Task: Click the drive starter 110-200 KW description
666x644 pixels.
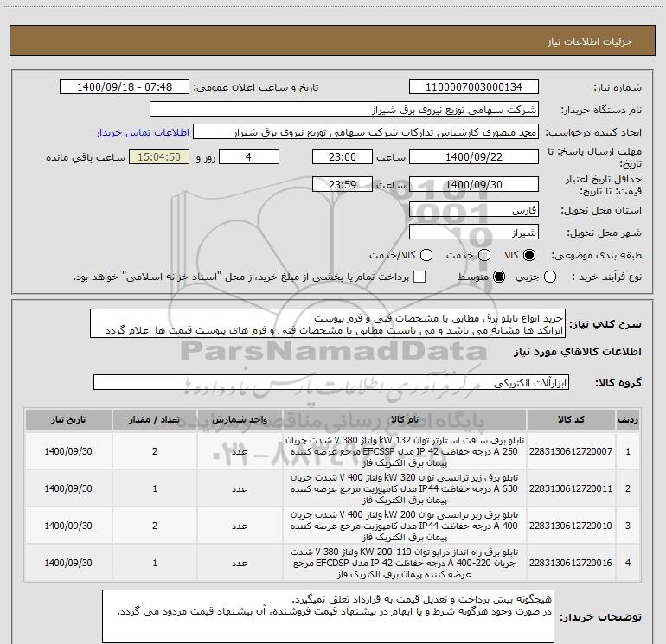Action: [405, 563]
